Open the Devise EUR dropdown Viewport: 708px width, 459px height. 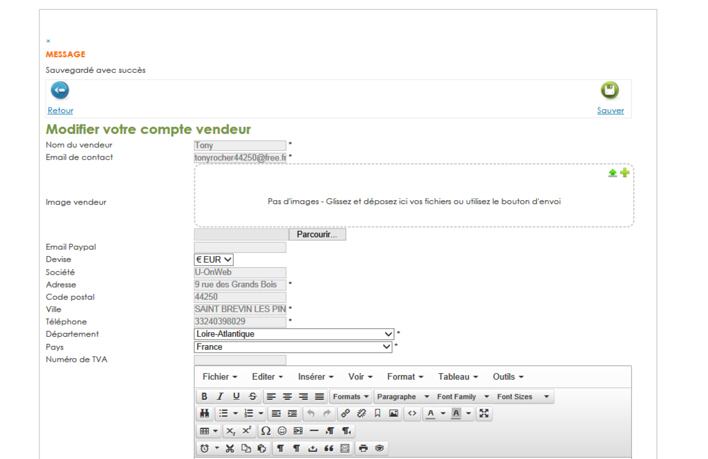click(214, 260)
